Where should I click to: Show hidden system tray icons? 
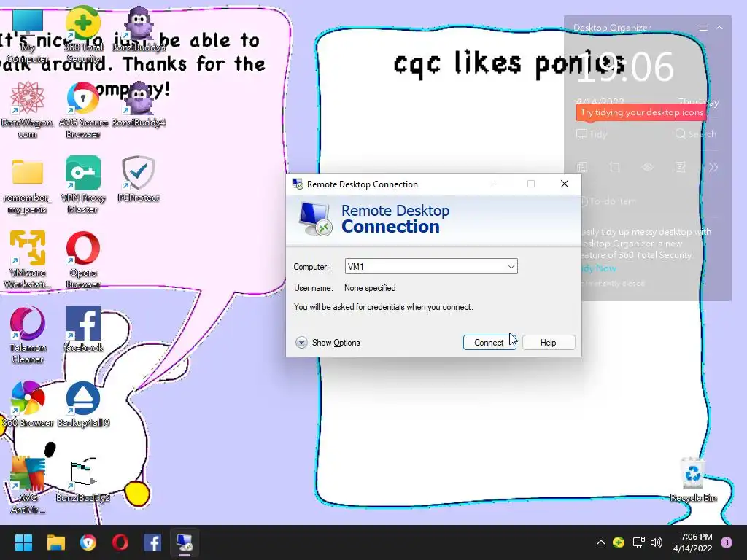tap(601, 542)
